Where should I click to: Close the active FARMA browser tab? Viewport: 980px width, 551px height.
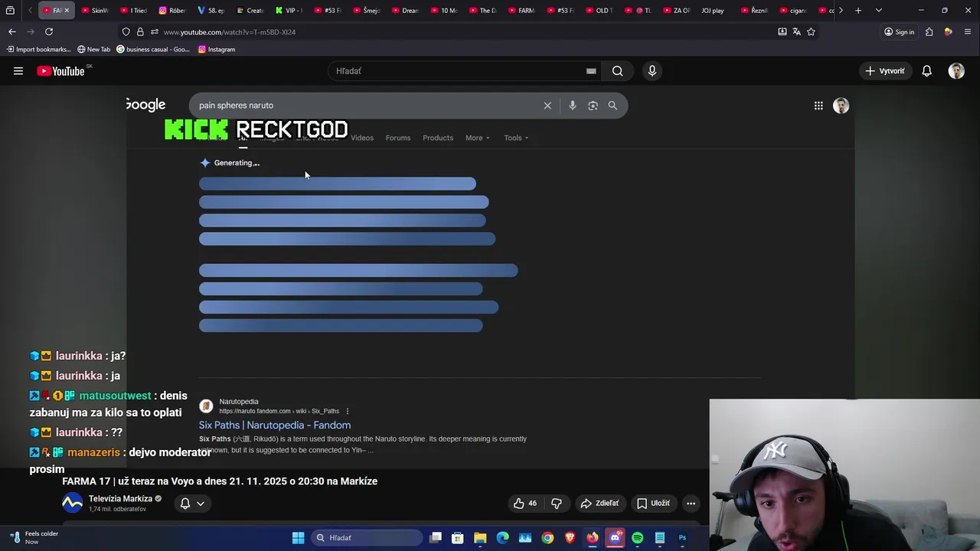67,10
